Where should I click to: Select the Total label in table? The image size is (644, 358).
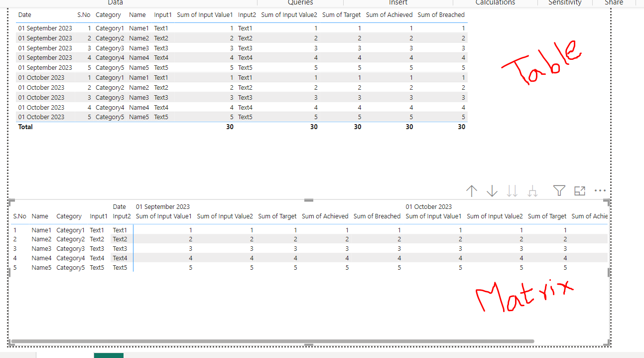pos(25,127)
